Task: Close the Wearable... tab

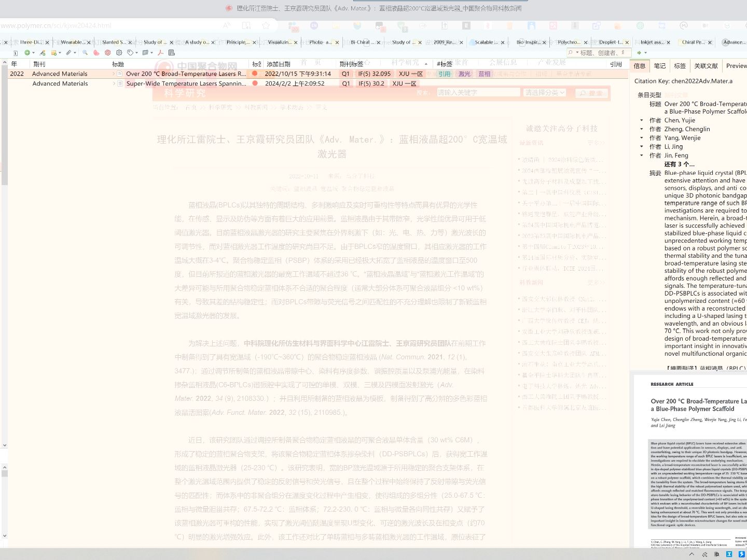Action: [89, 43]
